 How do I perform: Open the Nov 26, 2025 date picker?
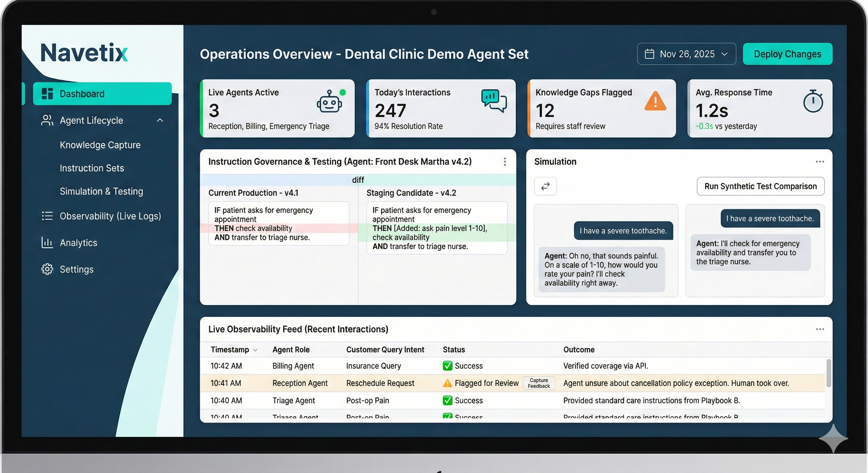(686, 54)
